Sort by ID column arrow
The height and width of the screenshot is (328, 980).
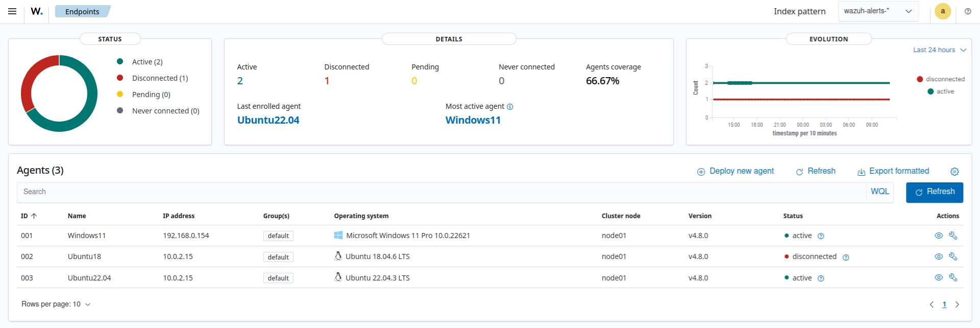pos(34,216)
